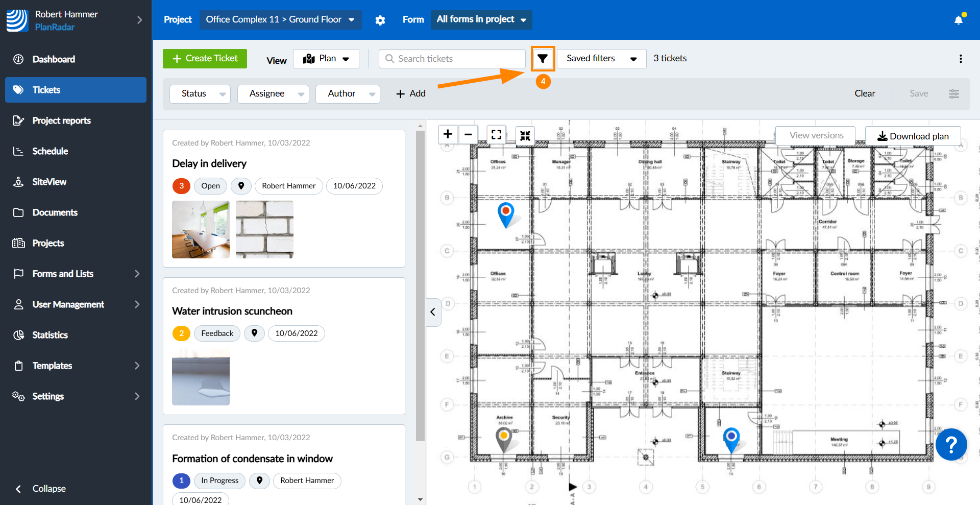Focus the Search tickets field
Viewport: 980px width, 505px height.
(x=452, y=59)
